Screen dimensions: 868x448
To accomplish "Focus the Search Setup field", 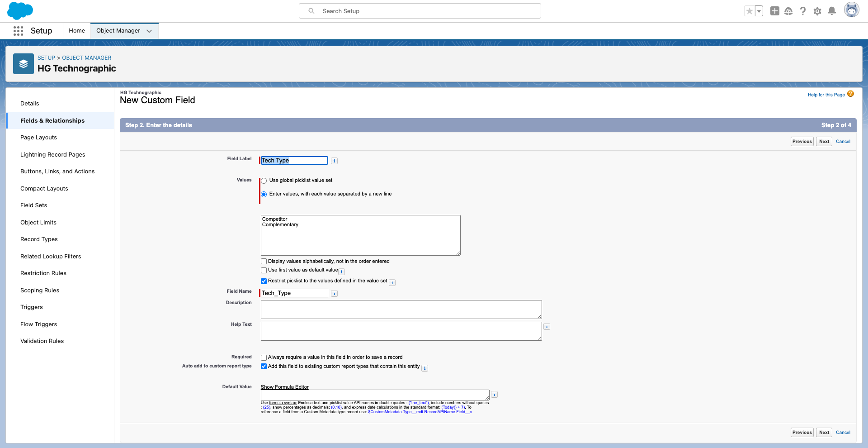I will (x=420, y=11).
